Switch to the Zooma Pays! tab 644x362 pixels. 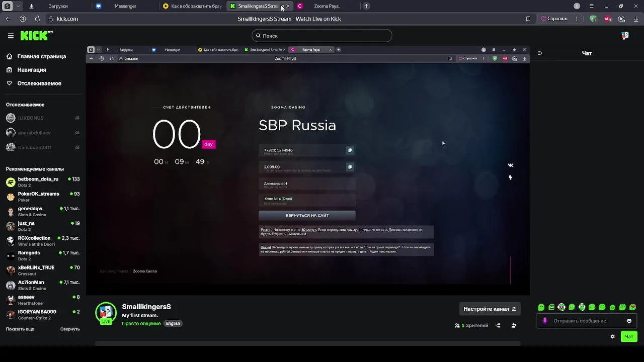pos(327,6)
